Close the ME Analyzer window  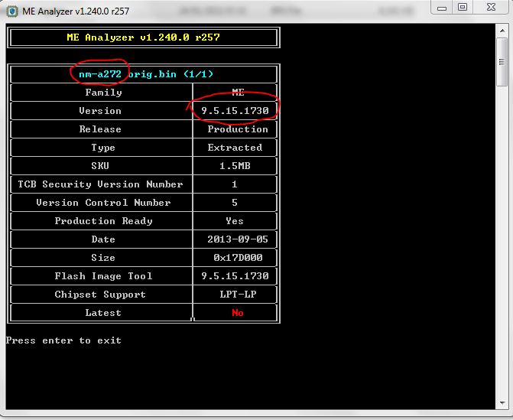pos(491,7)
